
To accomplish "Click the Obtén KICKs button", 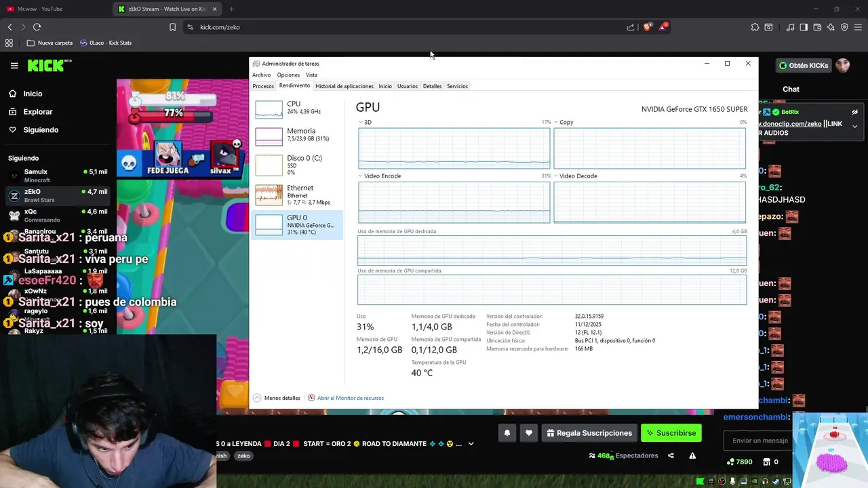I will pos(804,66).
